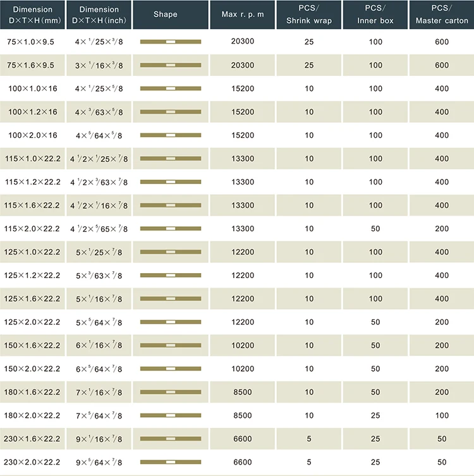The height and width of the screenshot is (476, 474).
Task: Select the Shape column header
Action: 166,15
